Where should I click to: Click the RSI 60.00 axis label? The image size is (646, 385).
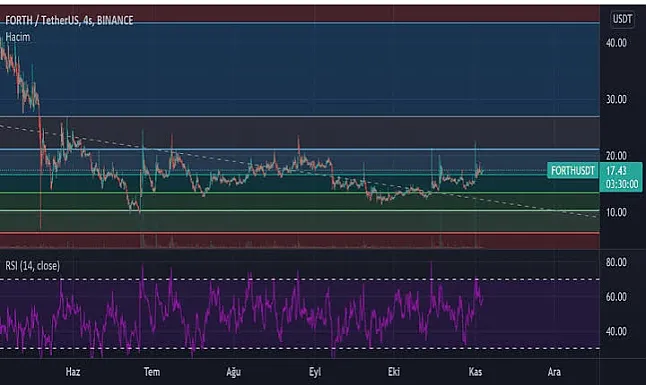(x=616, y=297)
